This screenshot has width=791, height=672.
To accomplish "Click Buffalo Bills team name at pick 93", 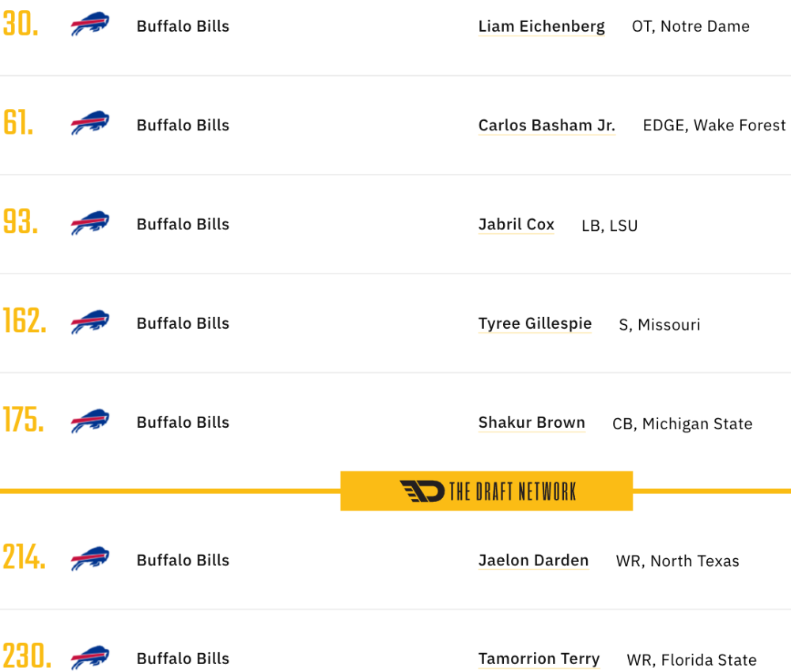I will click(x=183, y=225).
